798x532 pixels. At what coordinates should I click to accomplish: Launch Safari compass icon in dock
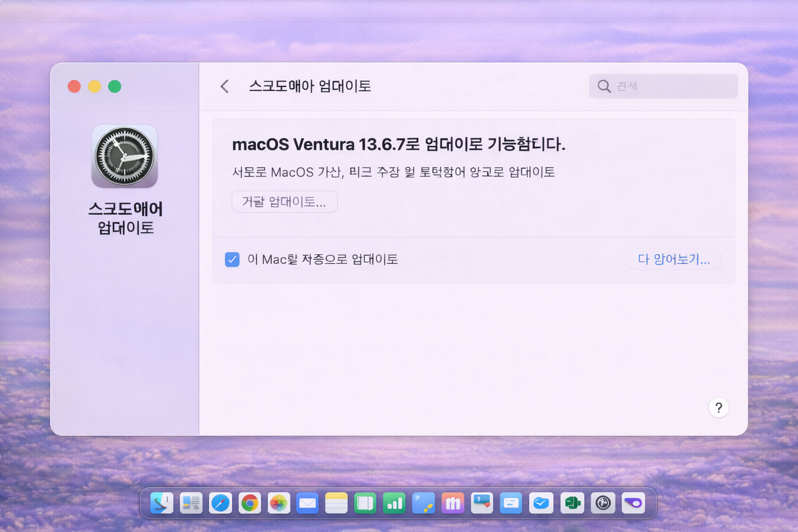point(220,503)
